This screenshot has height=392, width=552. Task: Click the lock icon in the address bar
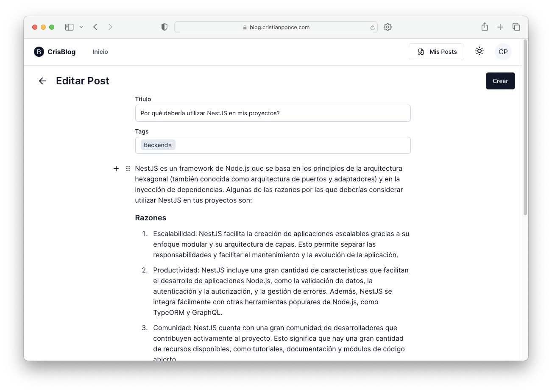245,28
